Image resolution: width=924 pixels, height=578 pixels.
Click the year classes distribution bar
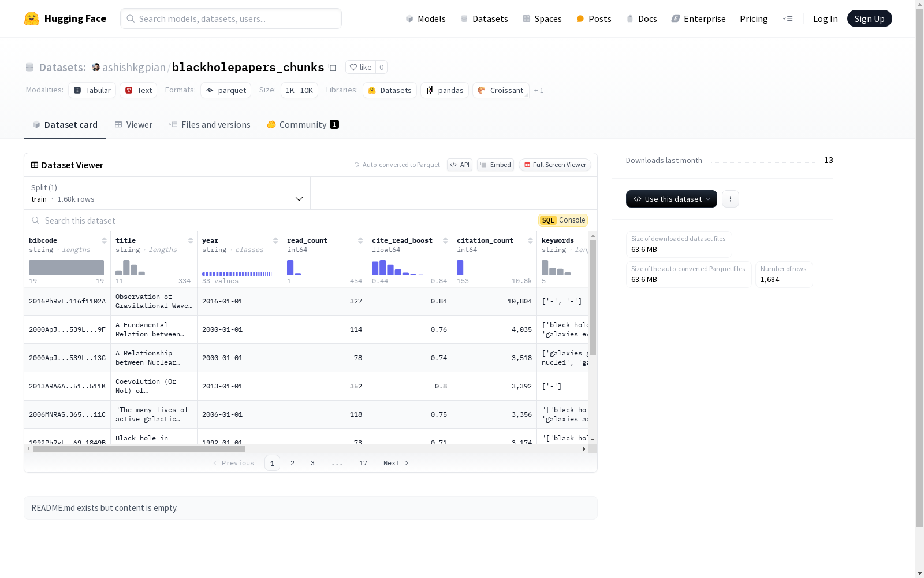click(238, 273)
